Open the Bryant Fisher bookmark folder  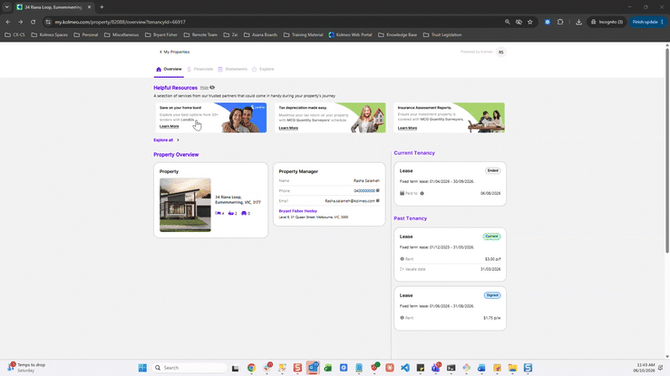tap(161, 35)
